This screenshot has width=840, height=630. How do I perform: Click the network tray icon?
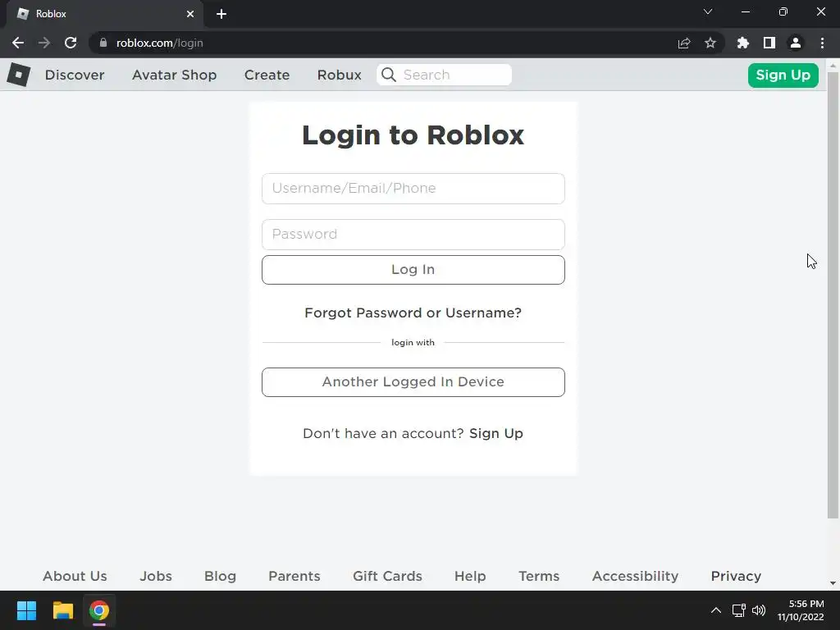tap(739, 610)
